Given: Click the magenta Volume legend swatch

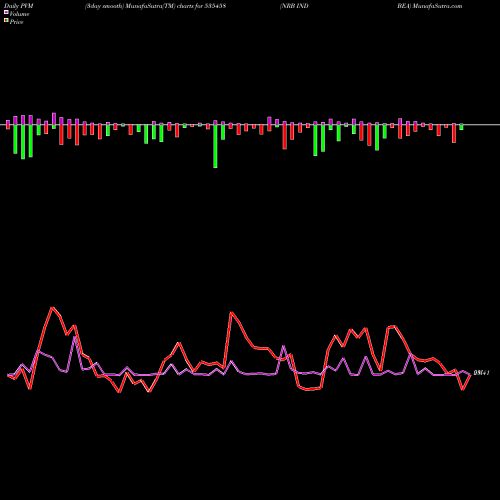Looking at the screenshot, I should [x=6, y=13].
